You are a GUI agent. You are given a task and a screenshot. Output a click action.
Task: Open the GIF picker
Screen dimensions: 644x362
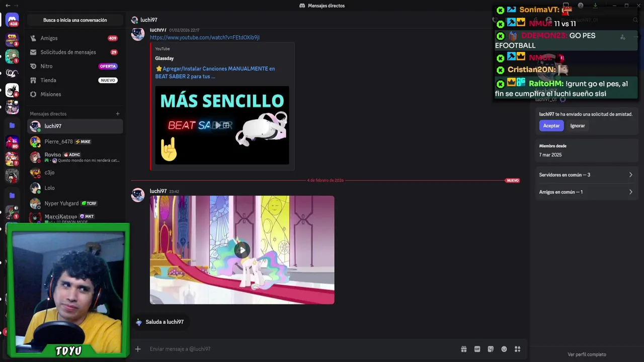[x=477, y=349]
